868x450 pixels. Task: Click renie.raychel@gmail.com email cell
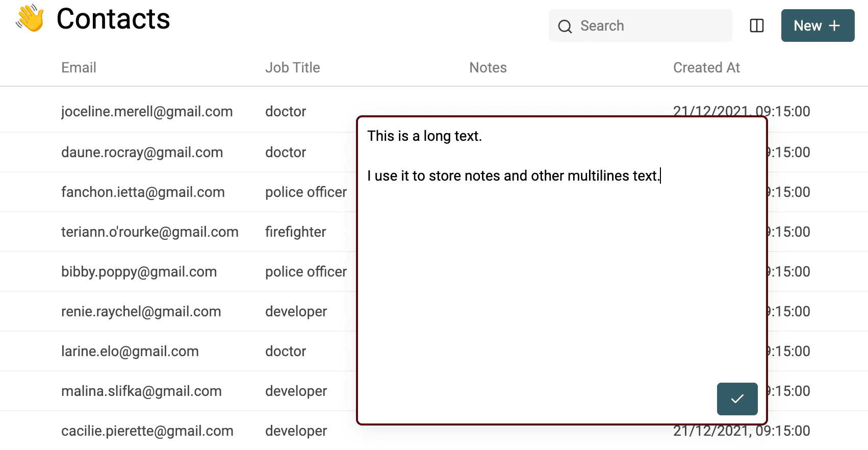click(141, 312)
